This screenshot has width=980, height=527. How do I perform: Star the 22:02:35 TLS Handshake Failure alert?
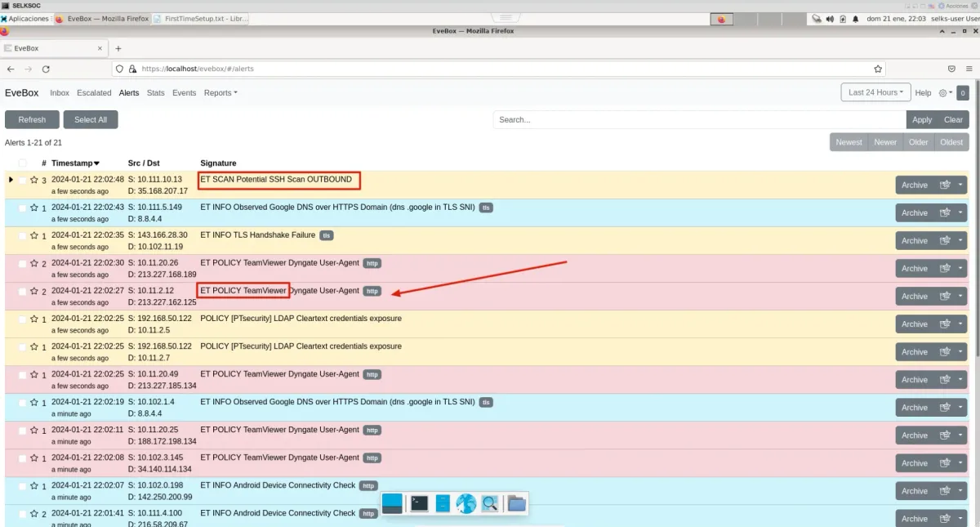pyautogui.click(x=34, y=235)
